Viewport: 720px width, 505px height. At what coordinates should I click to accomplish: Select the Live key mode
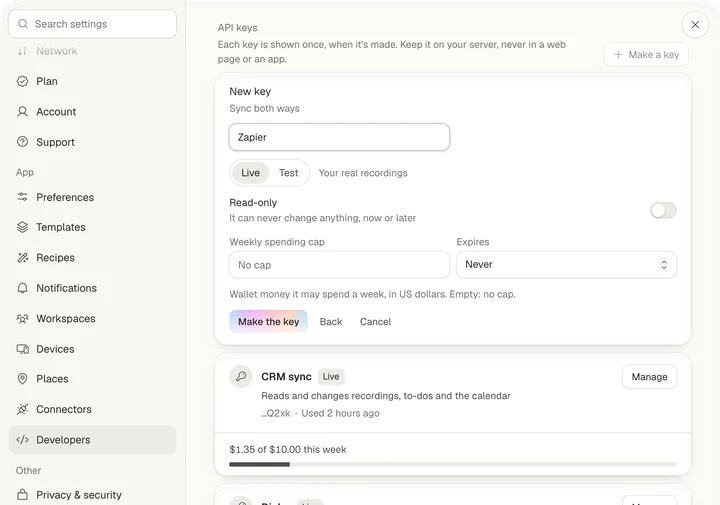250,173
